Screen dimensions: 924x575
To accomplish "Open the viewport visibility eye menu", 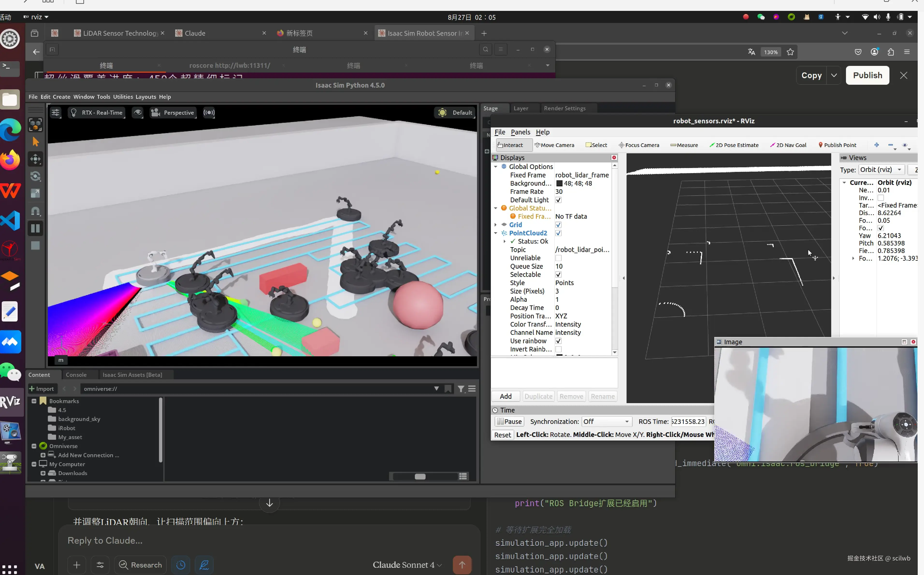I will click(138, 112).
